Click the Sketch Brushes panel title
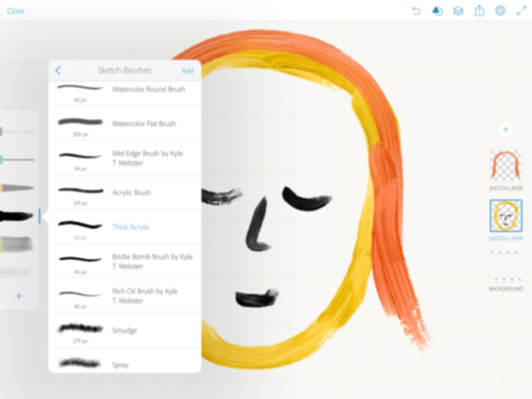Screen dimensions: 532x399 tap(125, 70)
